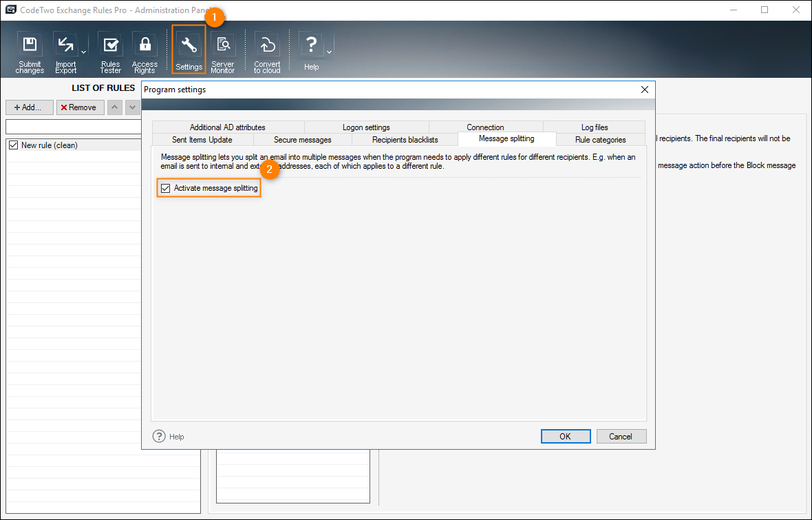The height and width of the screenshot is (520, 812).
Task: Click the Settings wrench icon
Action: point(189,45)
